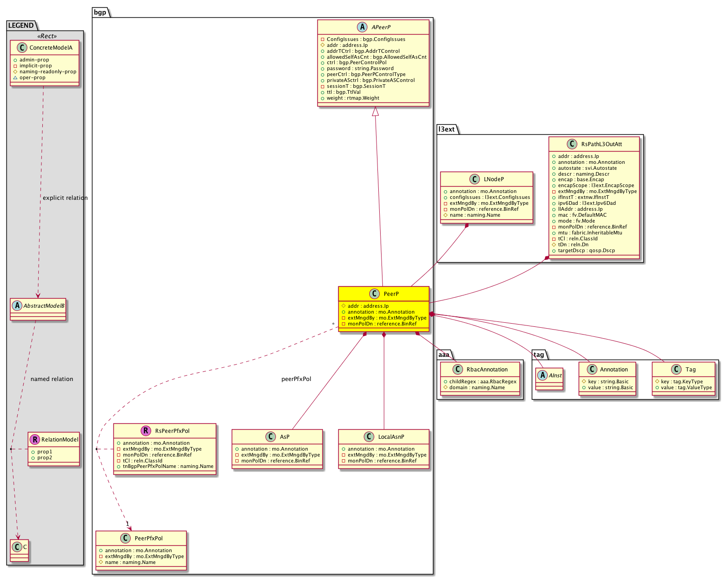Click the 'password : string.Password' attribute in APeerP
The image size is (728, 579).
coord(360,68)
